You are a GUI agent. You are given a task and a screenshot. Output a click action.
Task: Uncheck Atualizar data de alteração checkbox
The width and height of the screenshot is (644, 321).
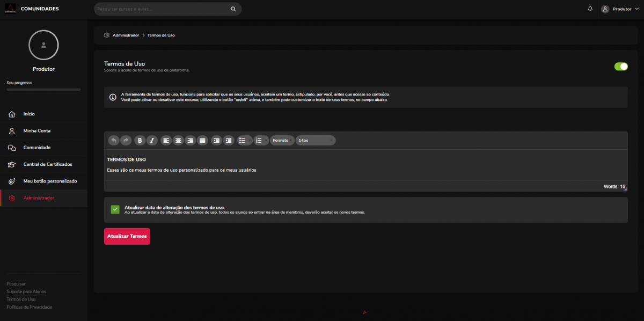pos(115,209)
